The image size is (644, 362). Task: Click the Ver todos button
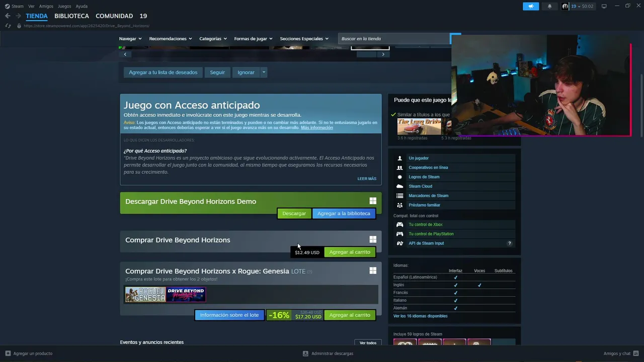coord(368,343)
